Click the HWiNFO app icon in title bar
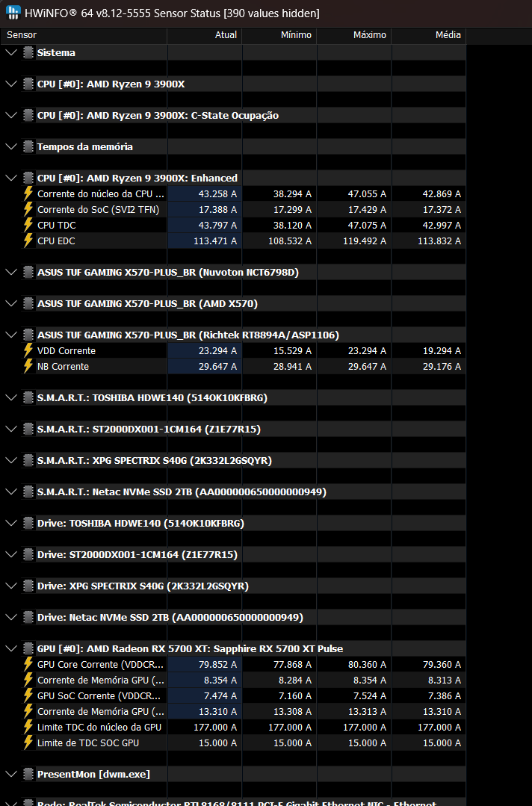Image resolution: width=532 pixels, height=806 pixels. coord(13,13)
